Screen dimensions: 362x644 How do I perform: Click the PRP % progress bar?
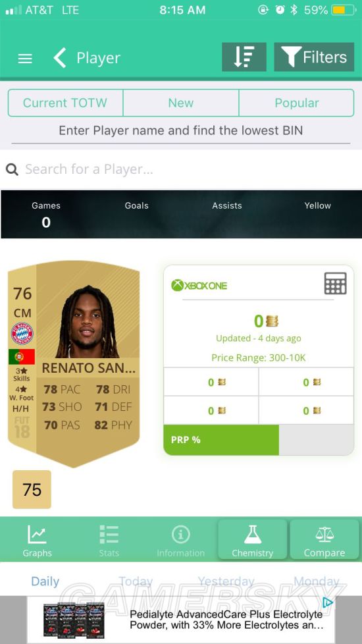pyautogui.click(x=259, y=440)
